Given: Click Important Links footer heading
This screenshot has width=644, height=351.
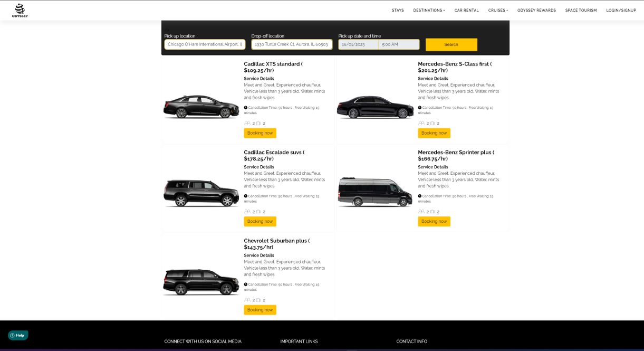Looking at the screenshot, I should click(x=299, y=341).
